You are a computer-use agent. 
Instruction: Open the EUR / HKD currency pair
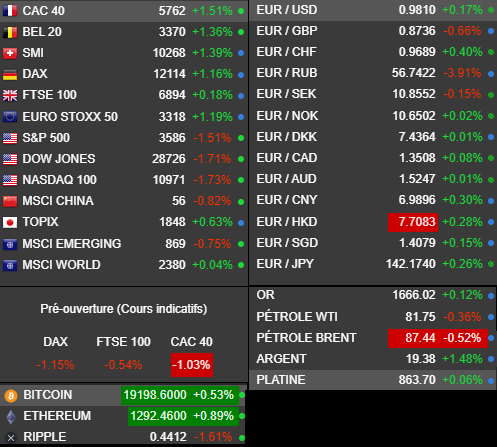(287, 222)
